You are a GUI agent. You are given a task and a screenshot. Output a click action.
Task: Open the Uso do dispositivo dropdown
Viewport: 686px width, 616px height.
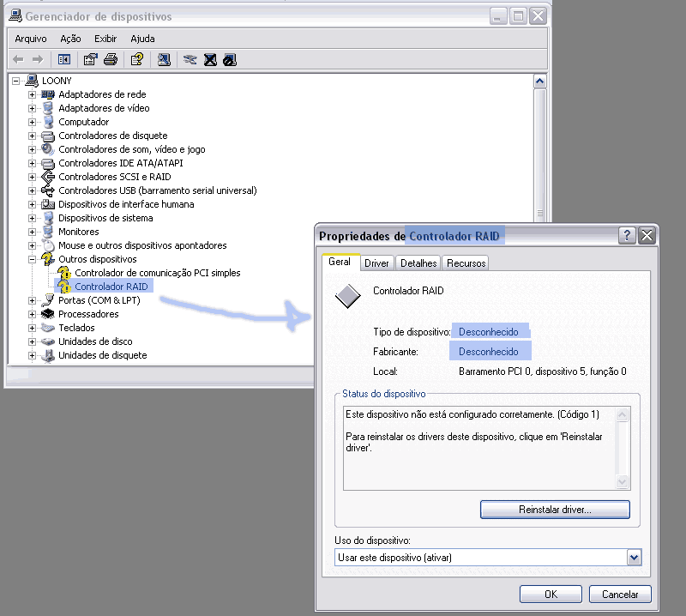(x=634, y=558)
